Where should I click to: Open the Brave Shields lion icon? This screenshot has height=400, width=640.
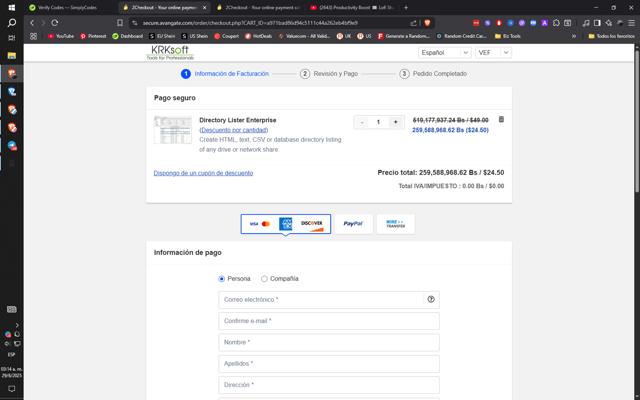427,23
